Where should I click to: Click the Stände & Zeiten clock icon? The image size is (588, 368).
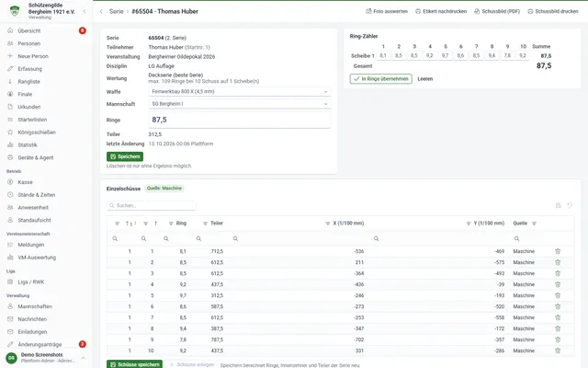(x=10, y=194)
